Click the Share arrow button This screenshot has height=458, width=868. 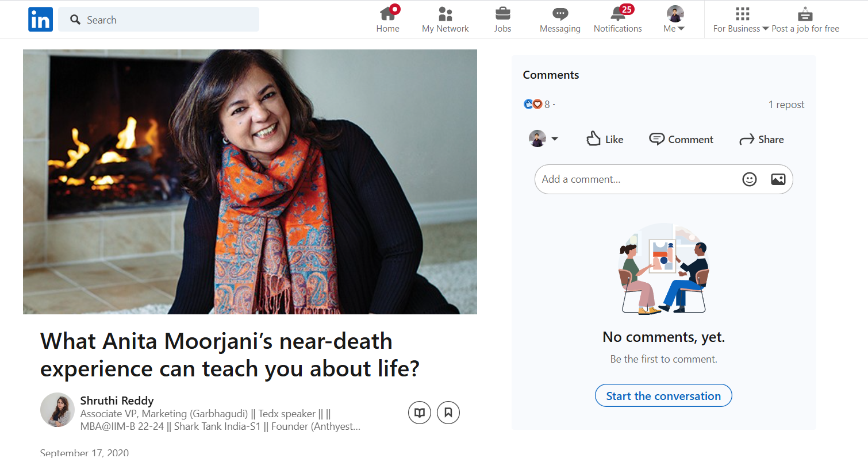[761, 139]
